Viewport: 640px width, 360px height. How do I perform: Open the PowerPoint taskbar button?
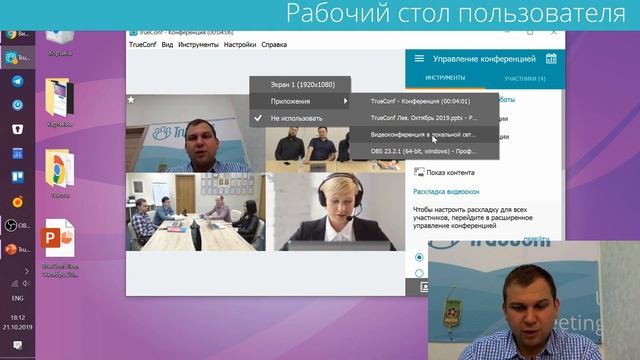pyautogui.click(x=17, y=249)
